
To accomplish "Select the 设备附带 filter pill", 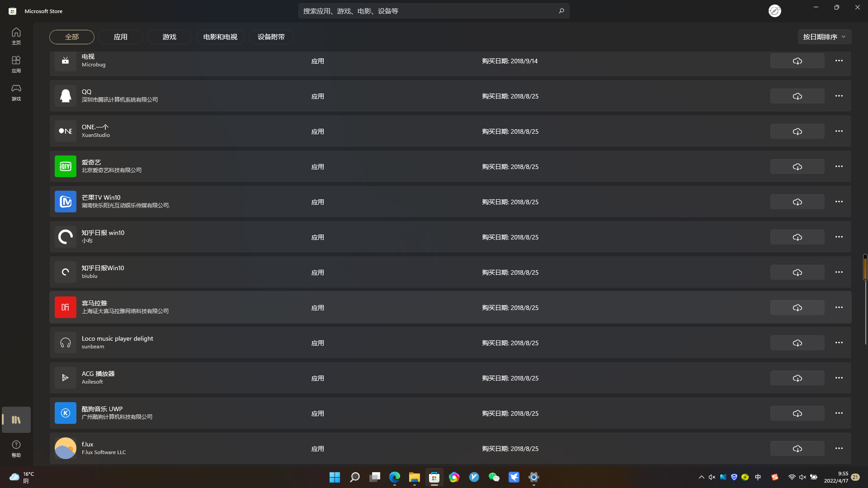I will (271, 37).
